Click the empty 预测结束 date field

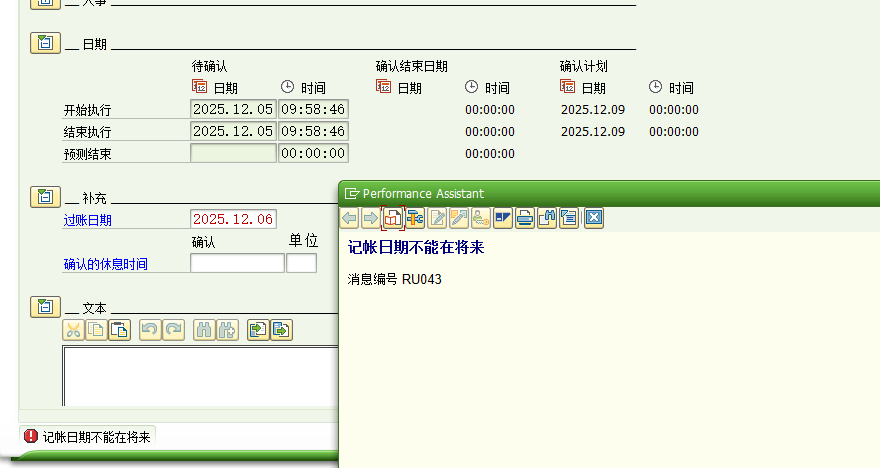click(232, 153)
